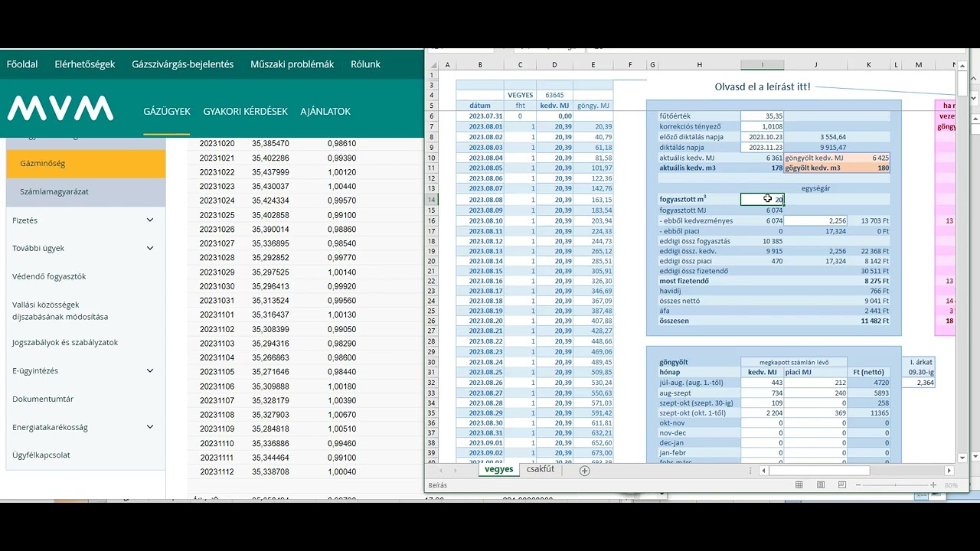This screenshot has height=551, width=980.
Task: Open Ügyfélkapcsolat in the sidebar
Action: coord(41,455)
